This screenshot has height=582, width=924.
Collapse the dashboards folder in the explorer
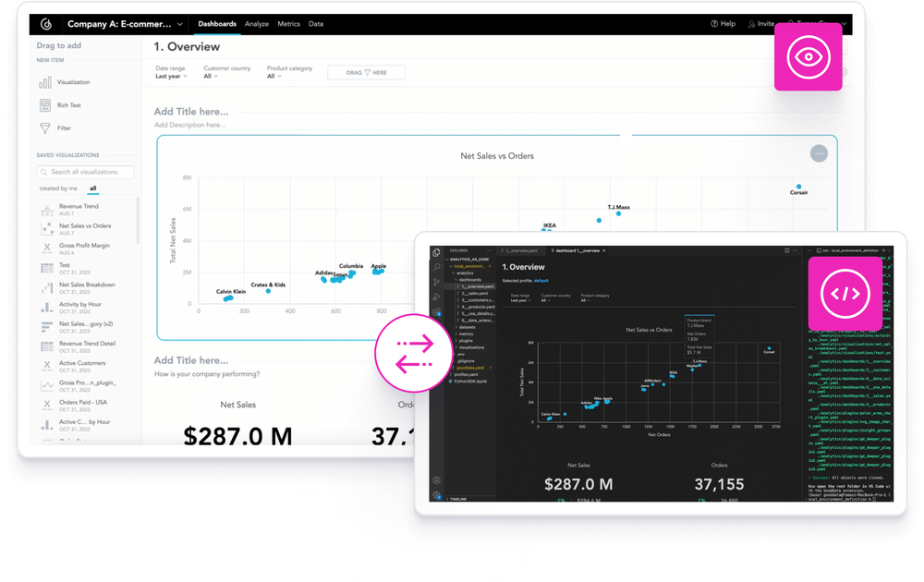click(x=468, y=280)
